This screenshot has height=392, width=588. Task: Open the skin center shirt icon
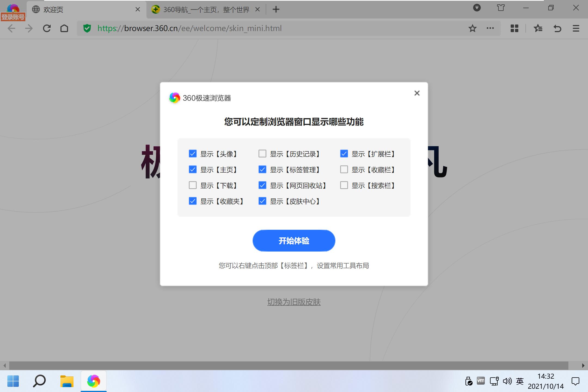pos(501,8)
